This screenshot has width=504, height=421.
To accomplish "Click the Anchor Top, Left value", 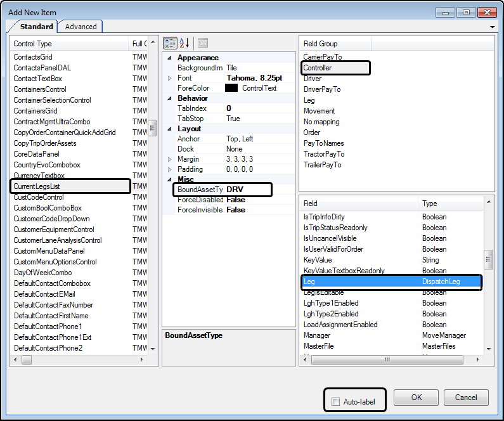I will click(x=260, y=139).
